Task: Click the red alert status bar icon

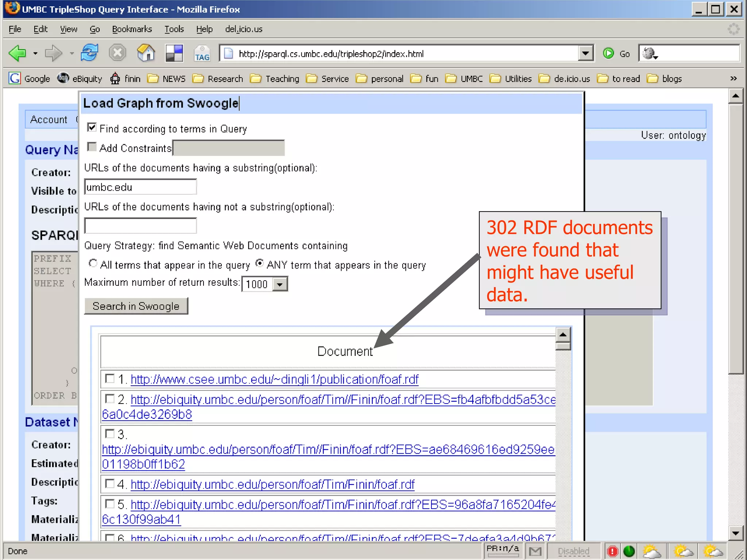Action: click(612, 551)
